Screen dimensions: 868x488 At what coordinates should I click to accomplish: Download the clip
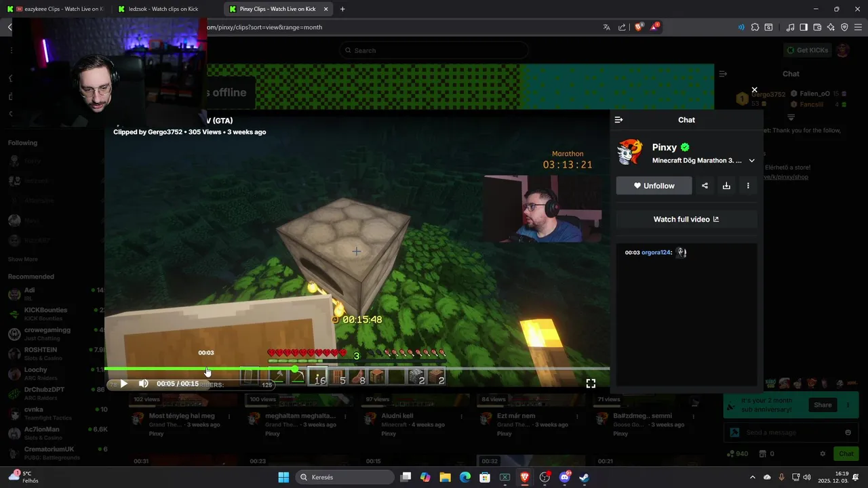pos(726,186)
